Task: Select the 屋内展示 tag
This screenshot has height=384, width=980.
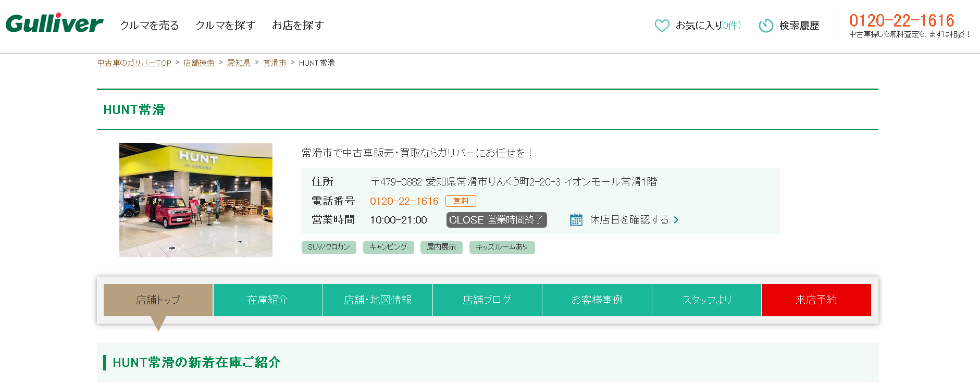Action: click(441, 247)
